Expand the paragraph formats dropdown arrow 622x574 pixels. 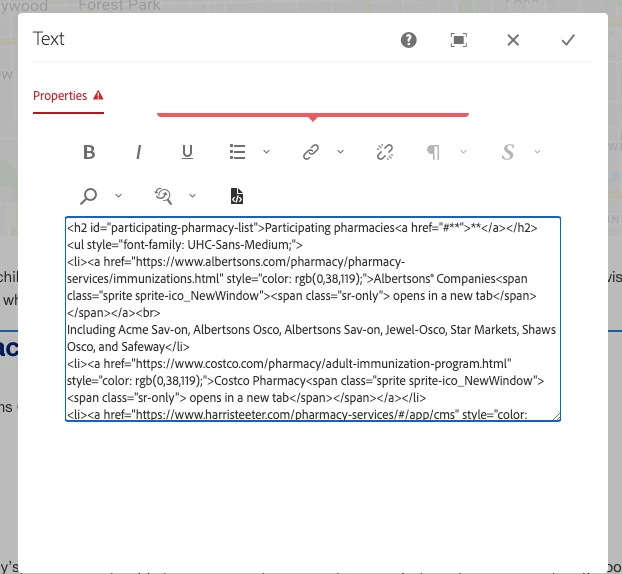tap(463, 152)
